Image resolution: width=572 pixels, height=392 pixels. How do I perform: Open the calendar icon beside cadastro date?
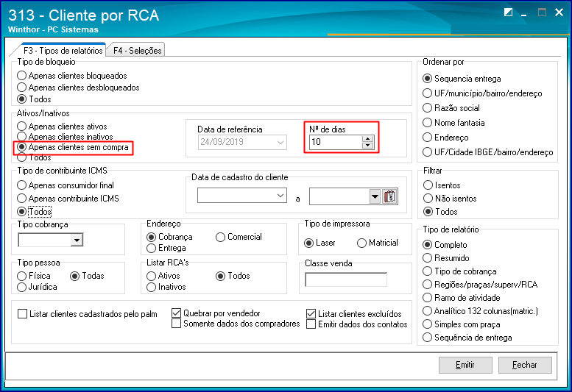(x=389, y=196)
